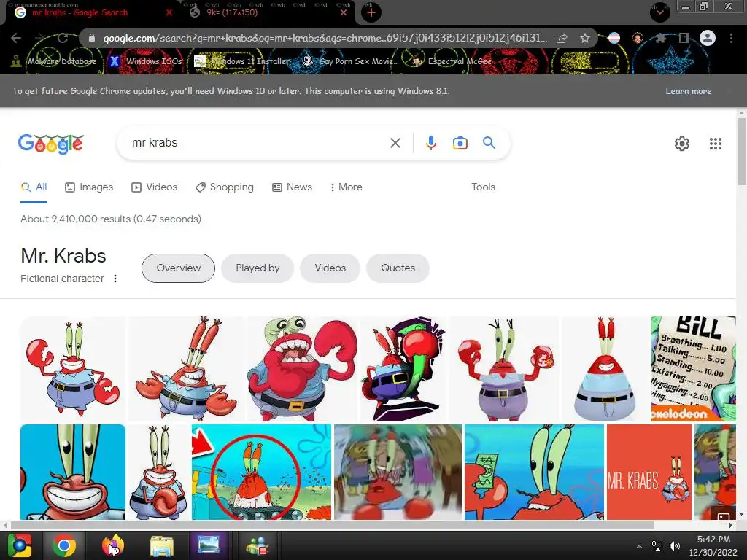Show hidden tray icons arrow
Viewport: 747px width, 560px height.
pos(639,546)
